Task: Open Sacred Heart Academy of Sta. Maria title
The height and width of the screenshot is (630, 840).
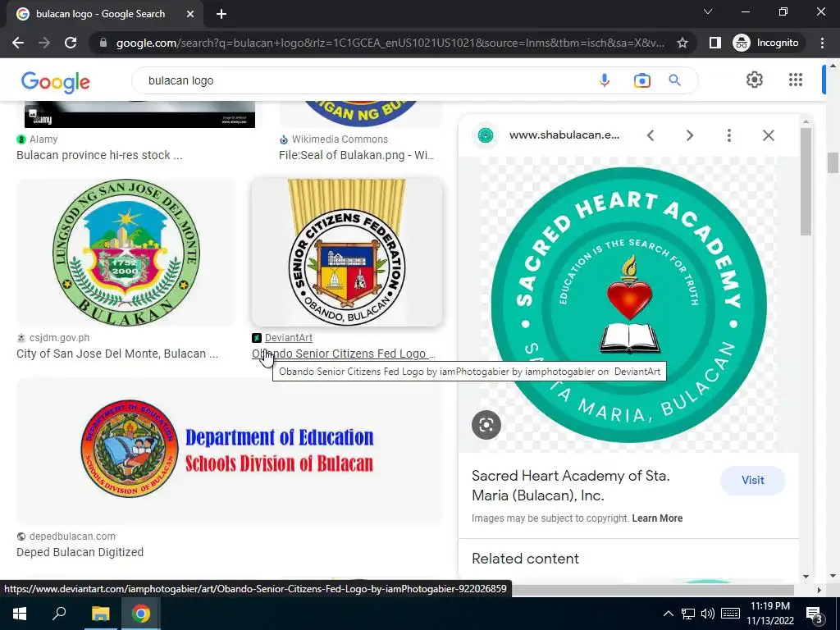Action: pos(571,486)
